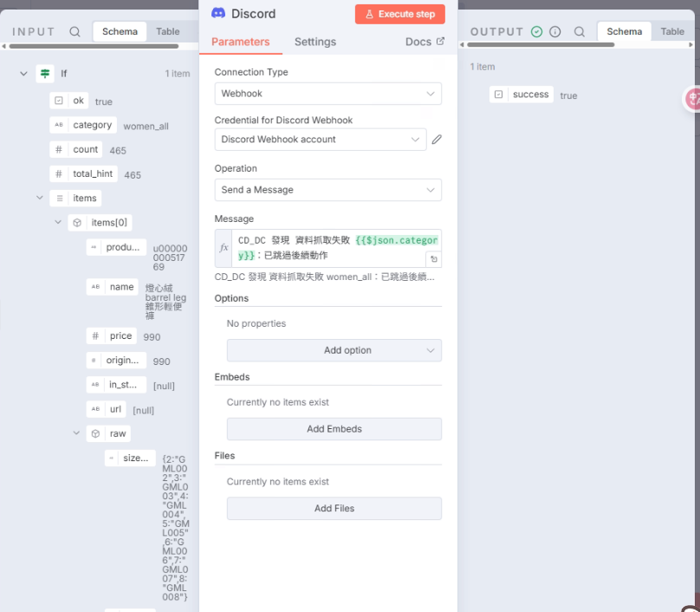Viewport: 700px width, 612px height.
Task: Click the fx expression icon in Message field
Action: (x=224, y=248)
